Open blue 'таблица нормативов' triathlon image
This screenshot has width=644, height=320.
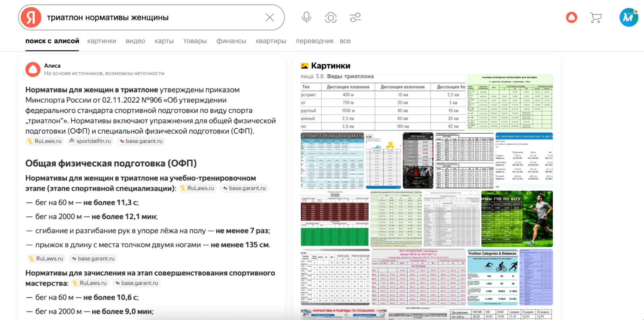332,161
